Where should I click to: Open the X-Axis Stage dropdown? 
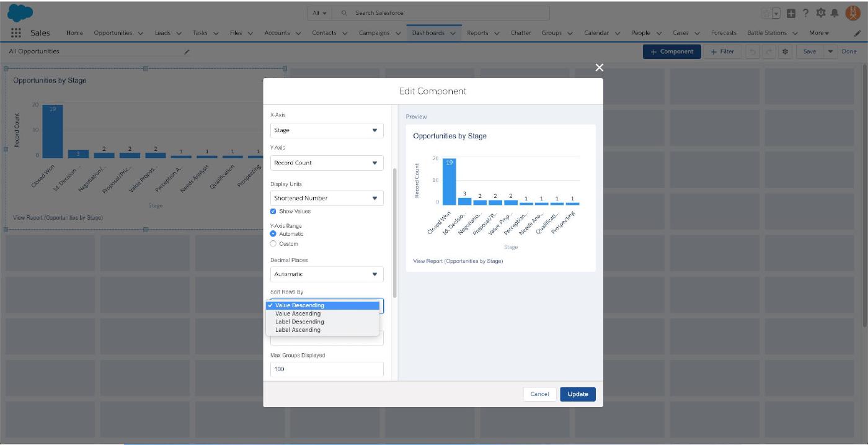[x=327, y=130]
